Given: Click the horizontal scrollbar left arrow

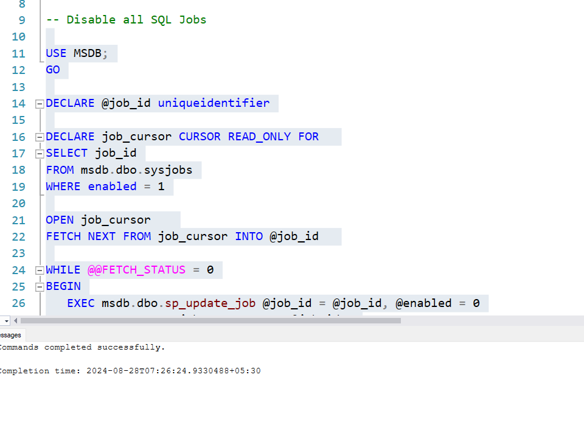Looking at the screenshot, I should click(16, 321).
